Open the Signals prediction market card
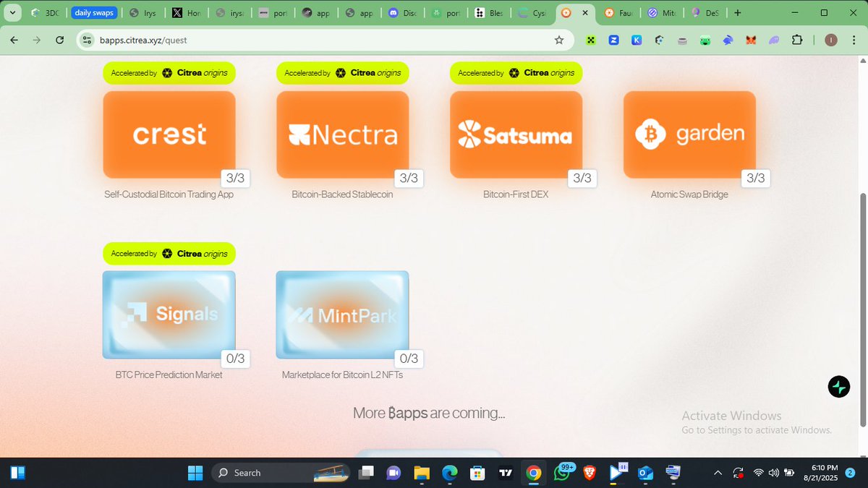Image resolution: width=868 pixels, height=488 pixels. (169, 314)
